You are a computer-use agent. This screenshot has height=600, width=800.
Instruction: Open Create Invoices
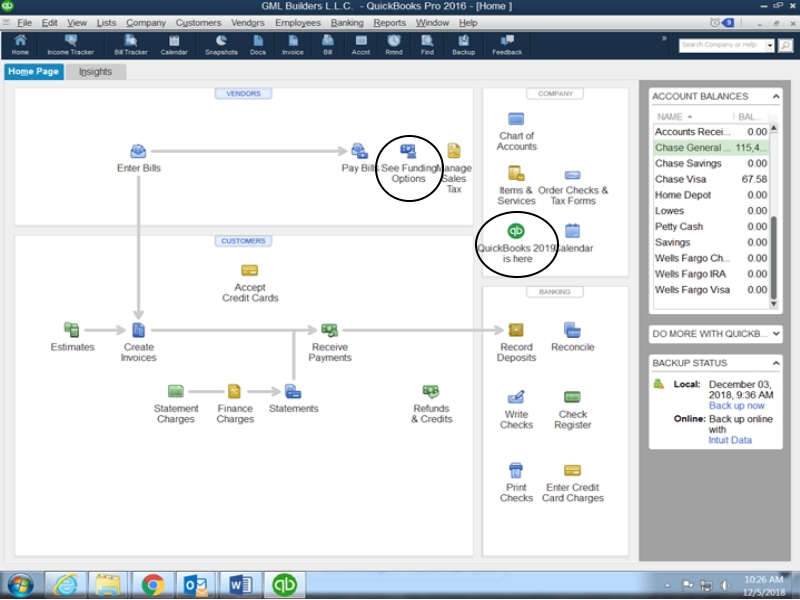(138, 342)
